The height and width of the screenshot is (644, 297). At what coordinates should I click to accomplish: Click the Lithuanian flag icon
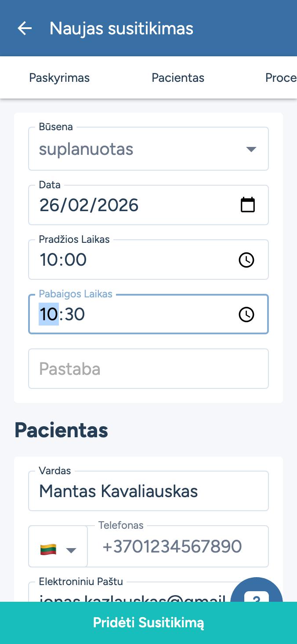pyautogui.click(x=48, y=549)
